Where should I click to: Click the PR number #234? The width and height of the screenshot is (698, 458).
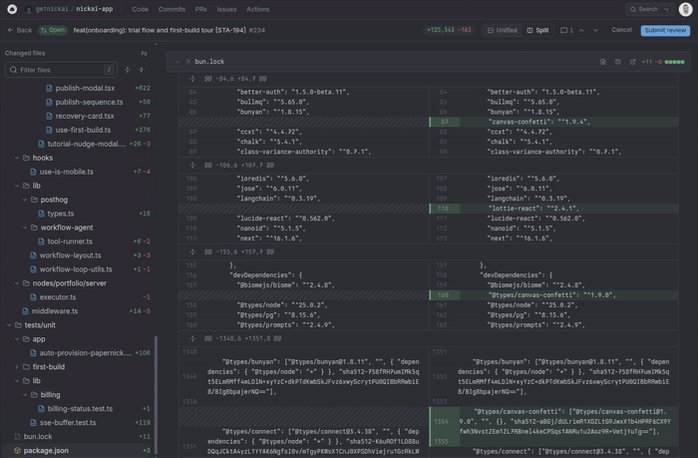click(x=257, y=30)
